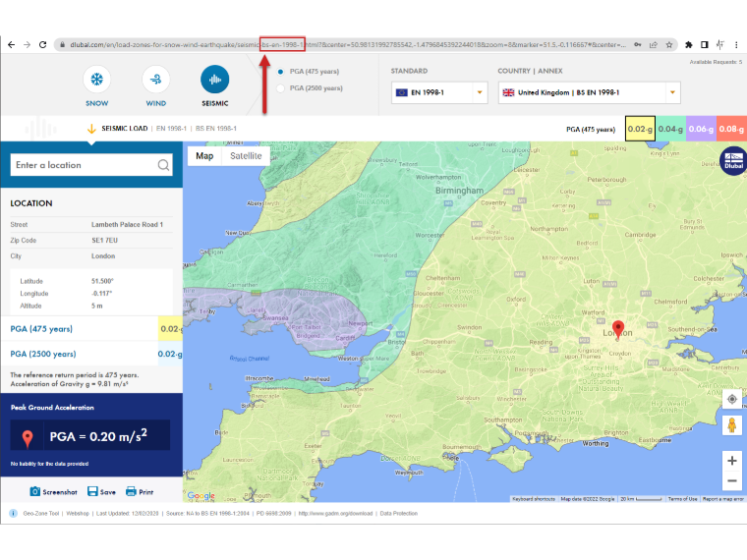This screenshot has width=747, height=560.
Task: Click PGA (475 years) result row label
Action: click(x=41, y=328)
